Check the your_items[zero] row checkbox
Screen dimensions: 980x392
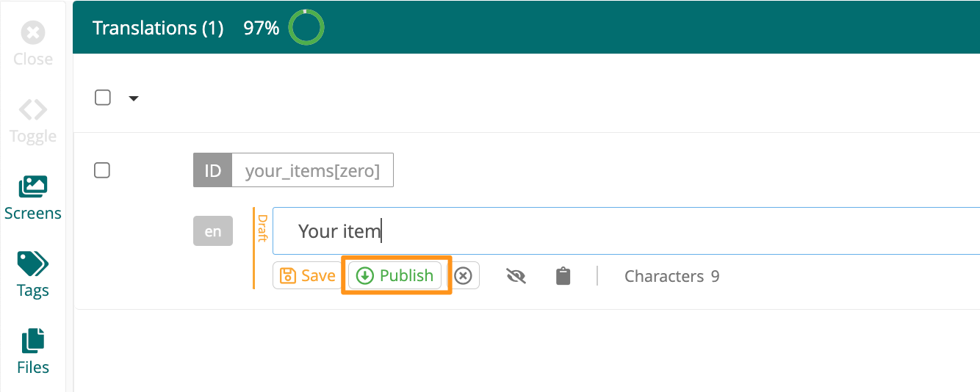click(x=103, y=170)
